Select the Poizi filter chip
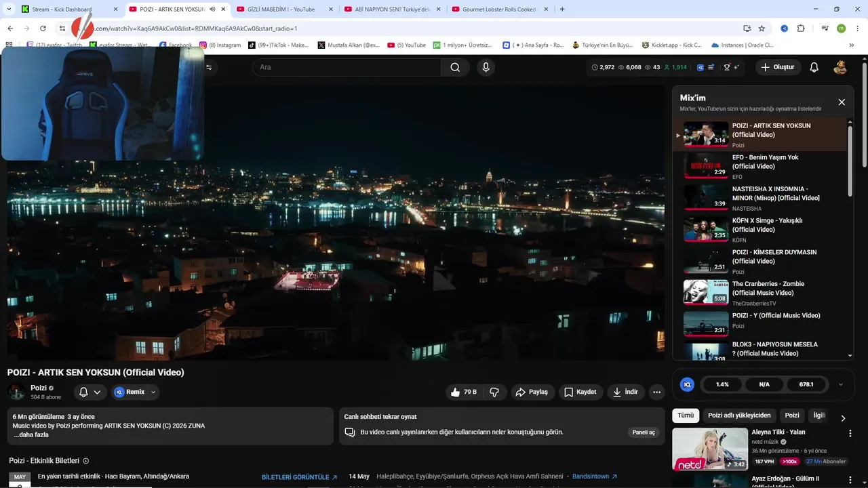The height and width of the screenshot is (488, 868). [x=792, y=415]
